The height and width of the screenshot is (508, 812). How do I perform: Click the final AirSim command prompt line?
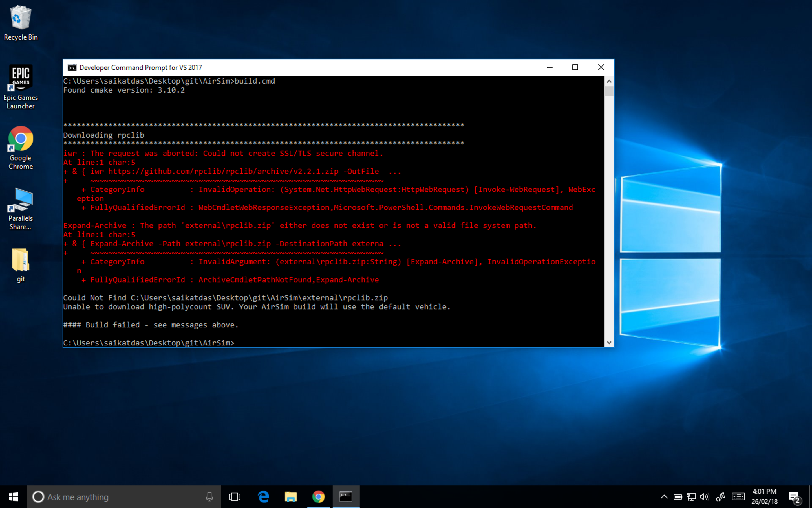click(149, 343)
